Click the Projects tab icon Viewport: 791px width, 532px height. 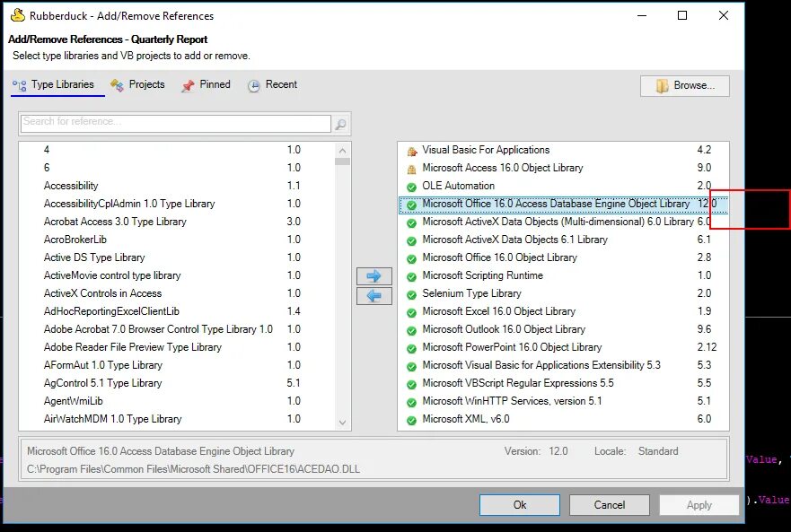click(x=117, y=86)
